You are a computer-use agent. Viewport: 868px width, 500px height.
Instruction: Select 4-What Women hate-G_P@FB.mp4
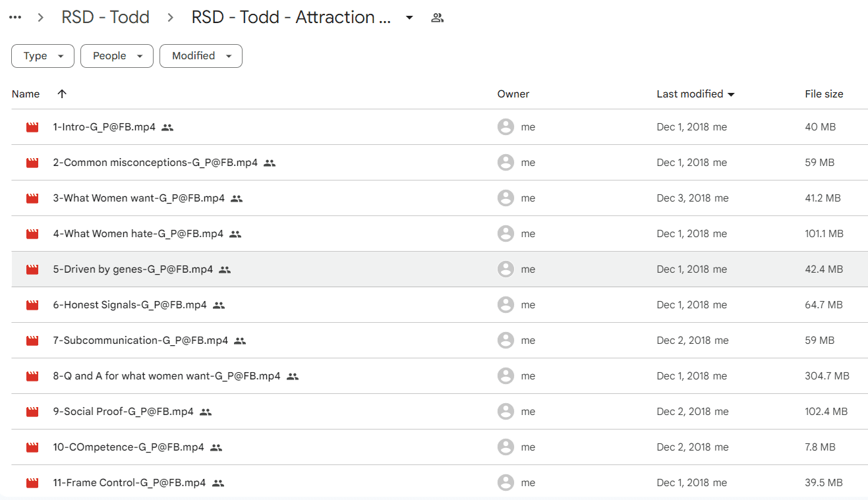(x=138, y=234)
